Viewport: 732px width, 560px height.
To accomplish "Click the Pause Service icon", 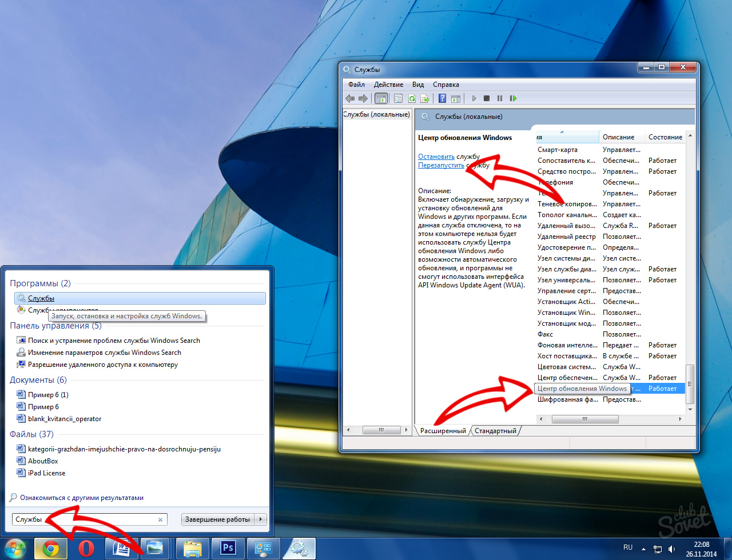I will coord(500,98).
